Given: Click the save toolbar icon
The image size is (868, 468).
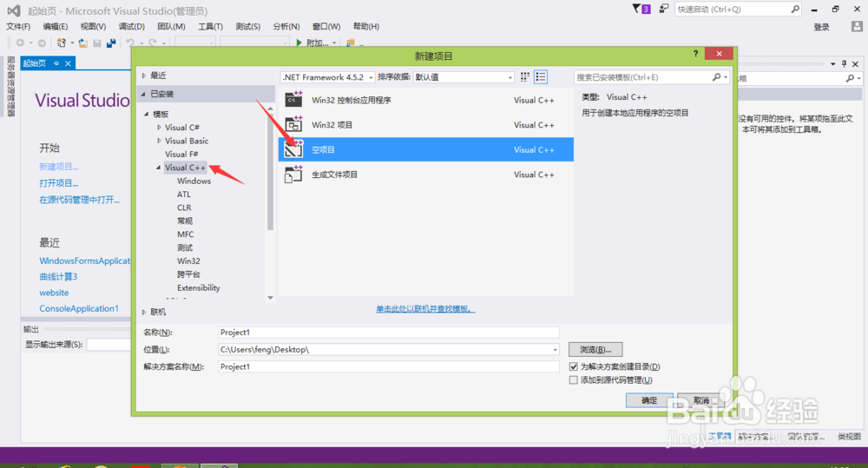Looking at the screenshot, I should coord(97,43).
